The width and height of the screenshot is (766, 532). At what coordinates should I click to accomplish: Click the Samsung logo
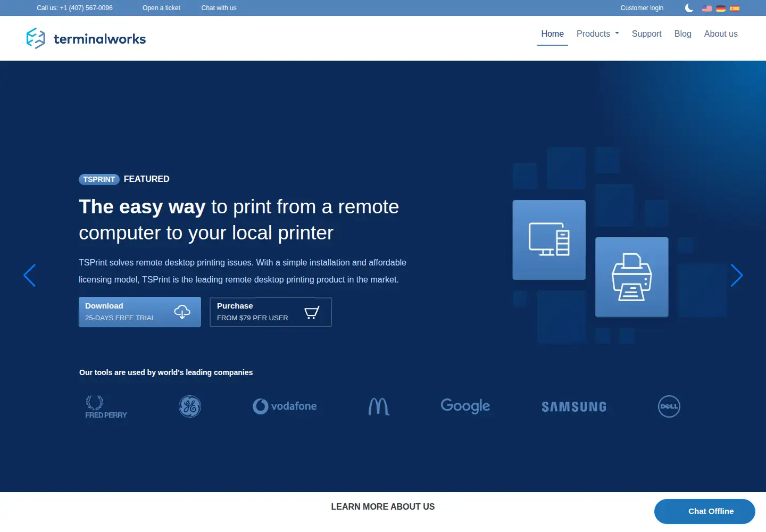(x=574, y=407)
